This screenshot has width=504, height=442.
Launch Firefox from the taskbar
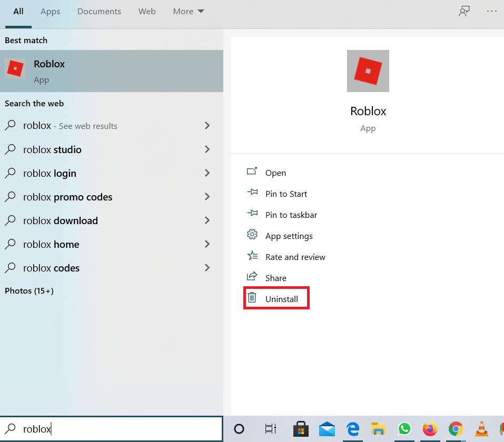coord(430,429)
